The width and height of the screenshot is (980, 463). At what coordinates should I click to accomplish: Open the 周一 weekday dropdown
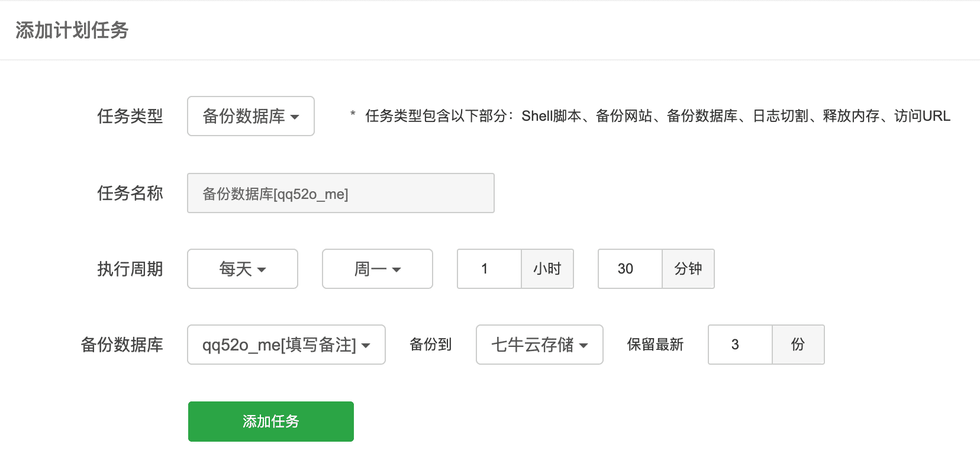[378, 269]
